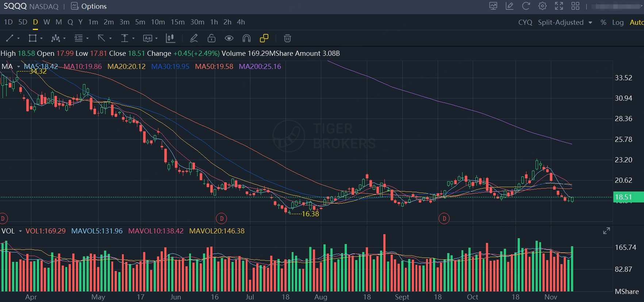This screenshot has width=644, height=302.
Task: Click the candlestick chart type icon
Action: coord(170,38)
